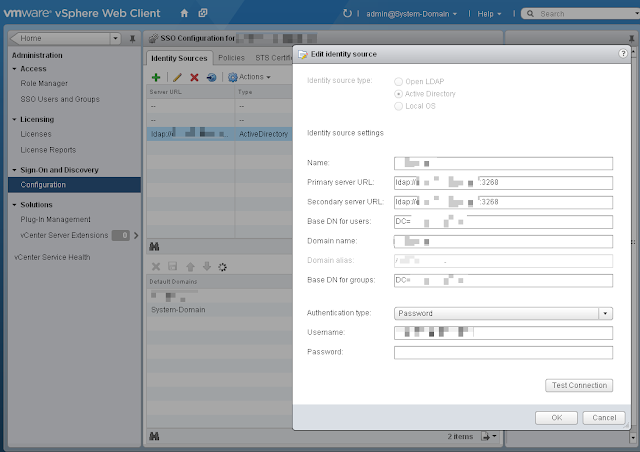Click Actions gear icon
The width and height of the screenshot is (640, 452).
click(x=233, y=77)
